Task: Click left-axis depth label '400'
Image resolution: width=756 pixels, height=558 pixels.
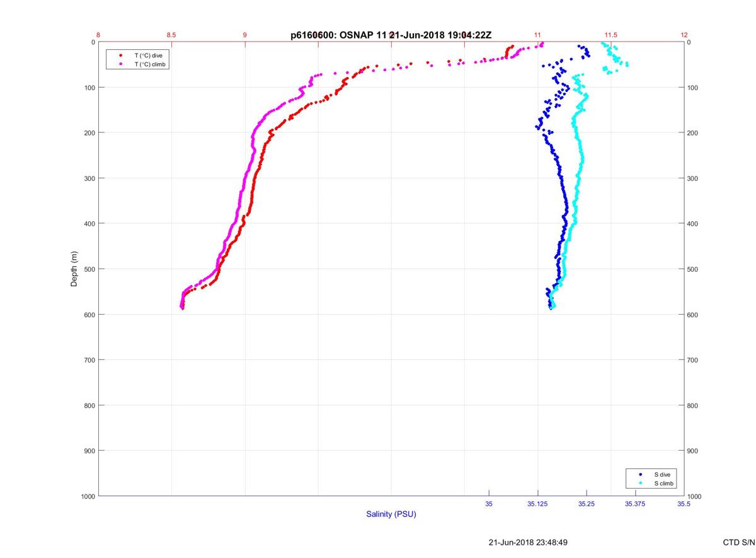Action: point(89,224)
